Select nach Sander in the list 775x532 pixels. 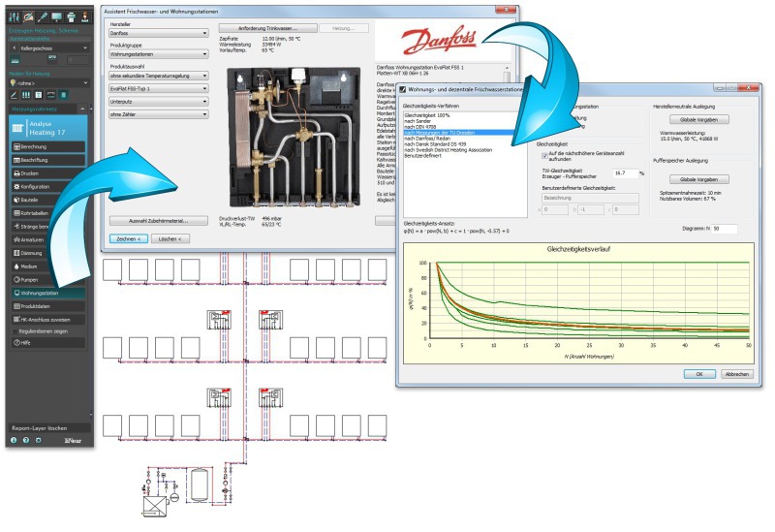click(418, 121)
